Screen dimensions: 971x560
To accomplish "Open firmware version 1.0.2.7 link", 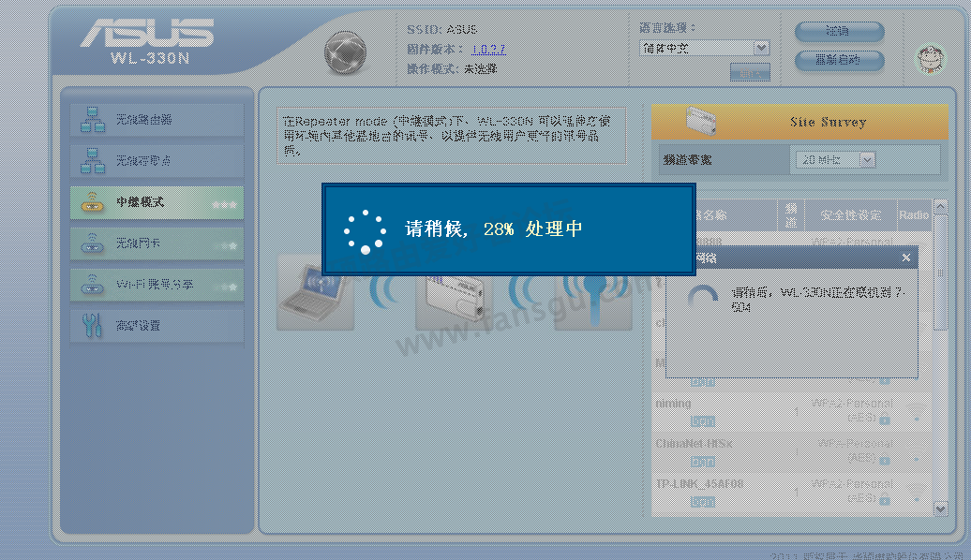I will (488, 49).
